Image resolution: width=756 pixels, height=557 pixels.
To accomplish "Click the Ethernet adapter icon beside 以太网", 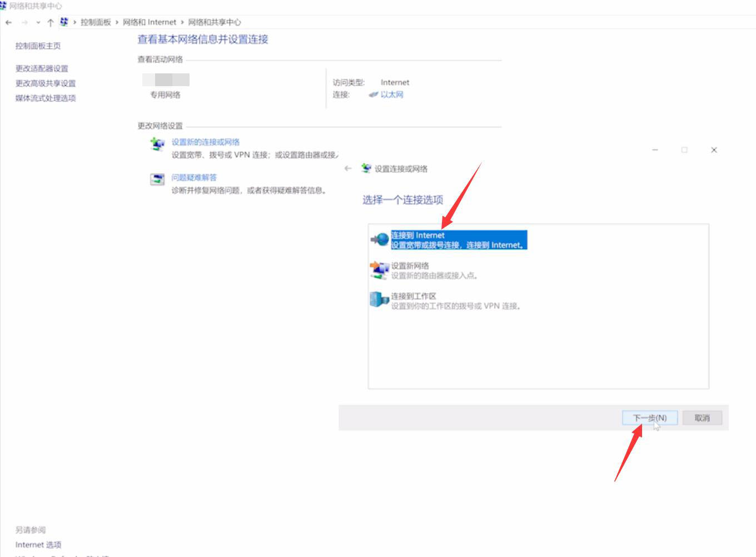I will (374, 95).
